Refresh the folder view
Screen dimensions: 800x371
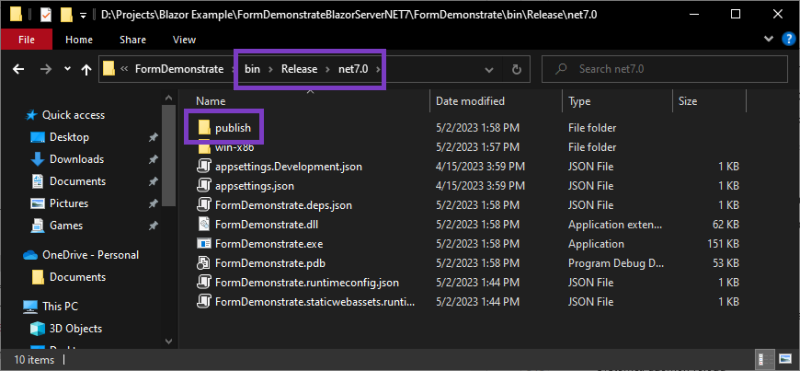pos(516,69)
